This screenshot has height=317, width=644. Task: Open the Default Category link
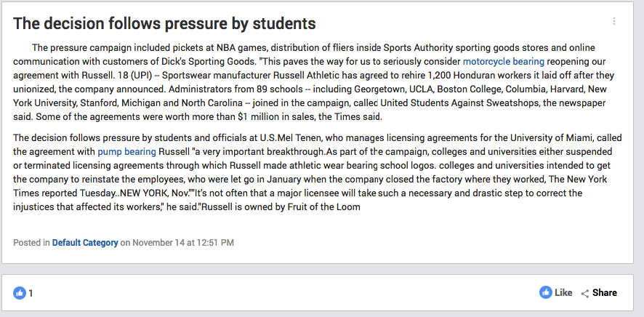[85, 243]
